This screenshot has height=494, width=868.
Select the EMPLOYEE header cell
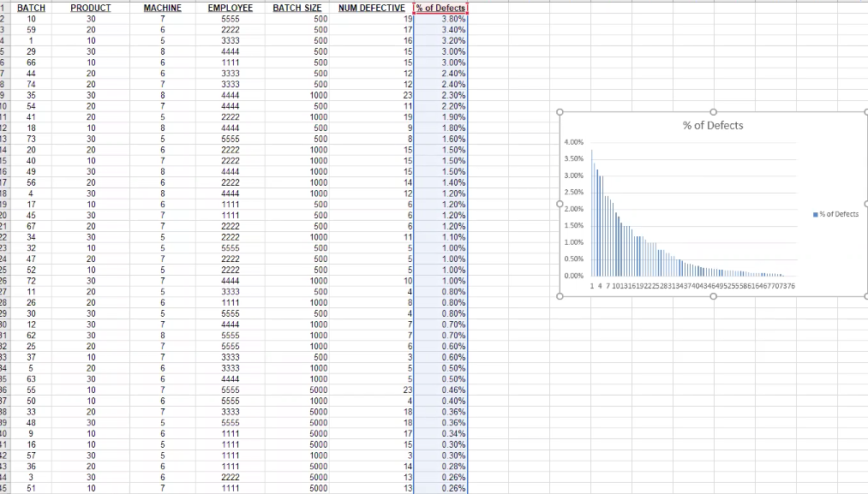[230, 8]
